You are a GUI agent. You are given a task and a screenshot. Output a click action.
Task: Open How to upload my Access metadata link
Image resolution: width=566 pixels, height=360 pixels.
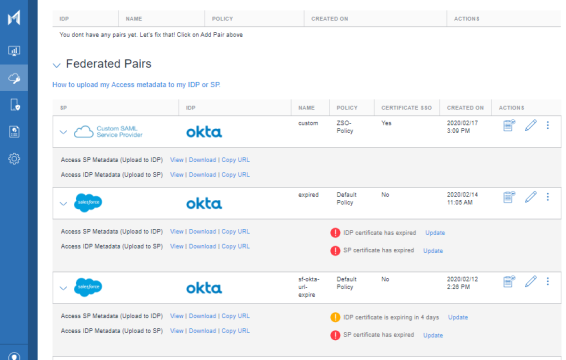136,84
